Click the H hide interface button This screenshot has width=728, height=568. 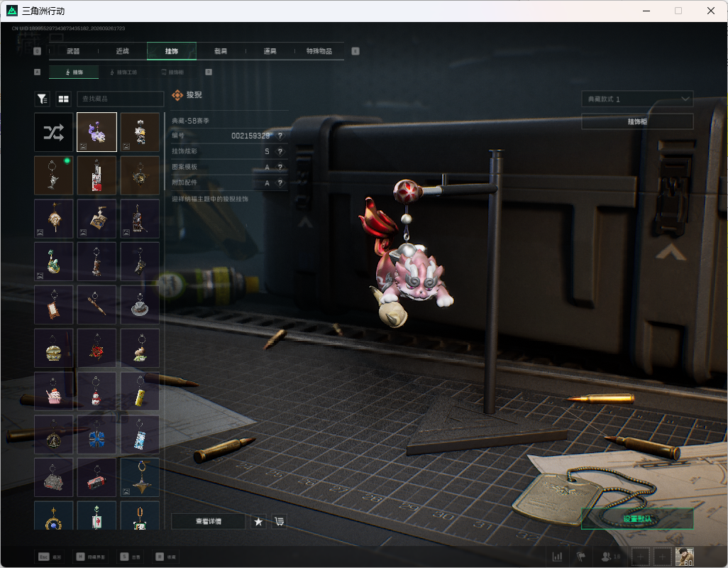(91, 557)
